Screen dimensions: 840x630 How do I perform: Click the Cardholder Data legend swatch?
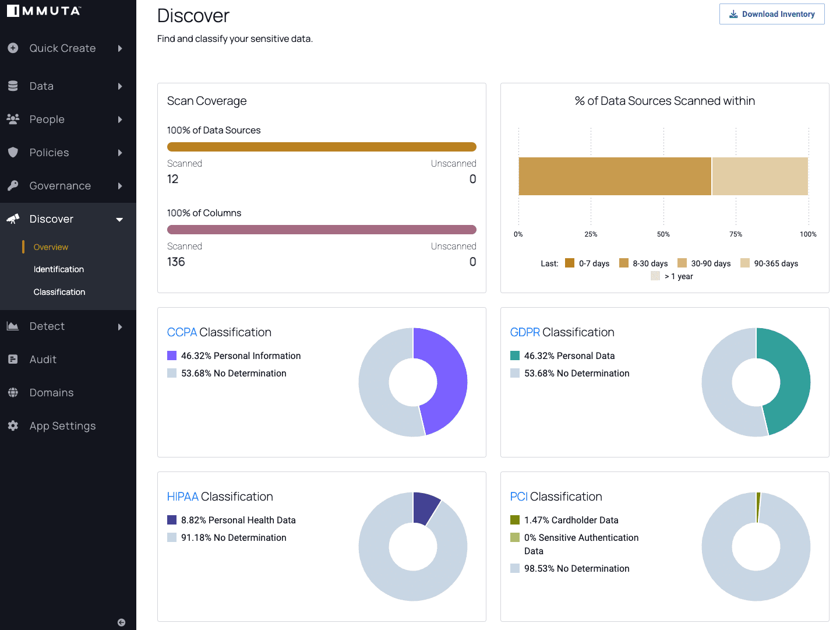click(515, 520)
